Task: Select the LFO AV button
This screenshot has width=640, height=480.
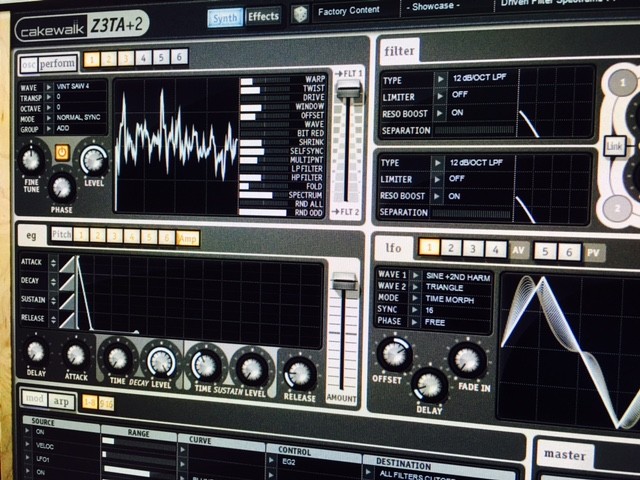Action: coord(519,250)
